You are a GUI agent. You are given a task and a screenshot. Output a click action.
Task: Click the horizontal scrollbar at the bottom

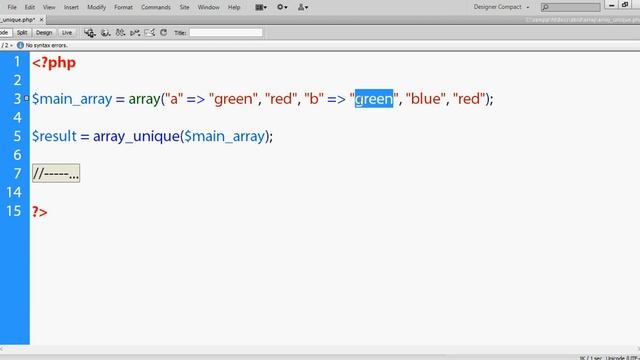[320, 349]
